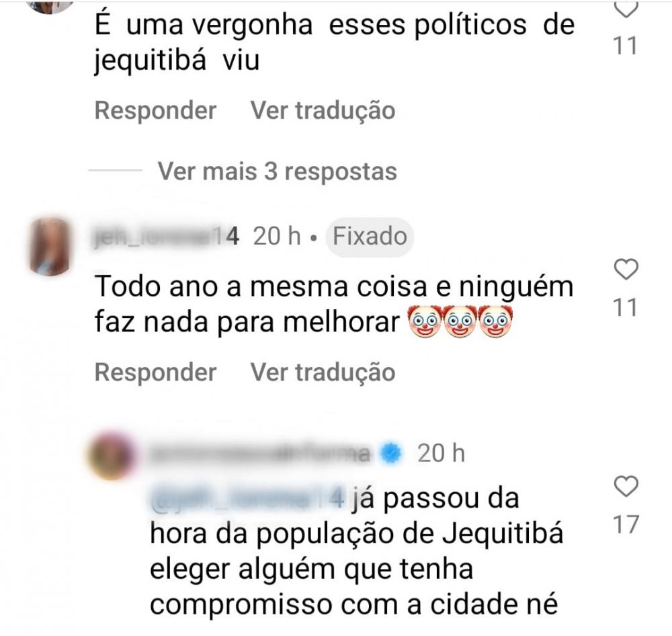The width and height of the screenshot is (672, 636).
Task: Reply to the pinned clown-emoji comment
Action: coord(155,372)
